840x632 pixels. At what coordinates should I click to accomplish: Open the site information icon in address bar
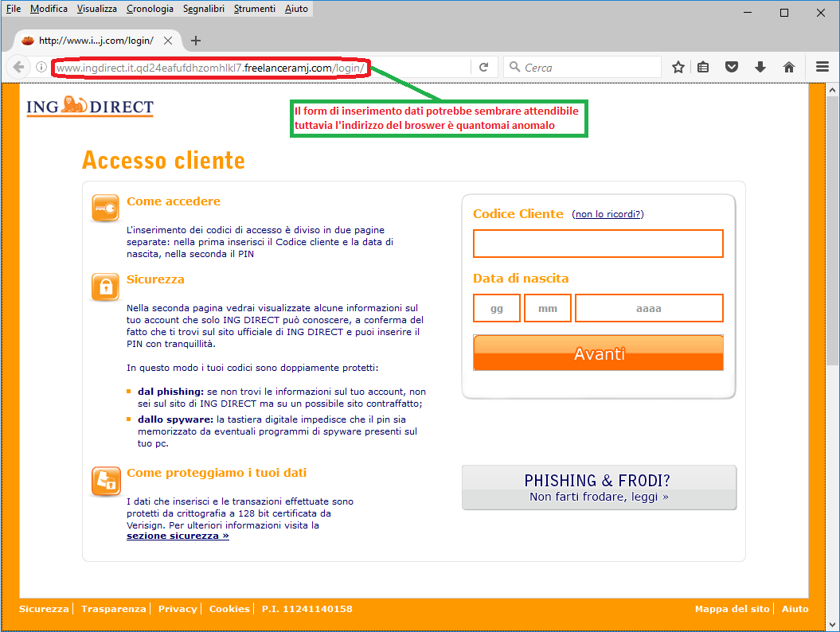click(x=41, y=67)
